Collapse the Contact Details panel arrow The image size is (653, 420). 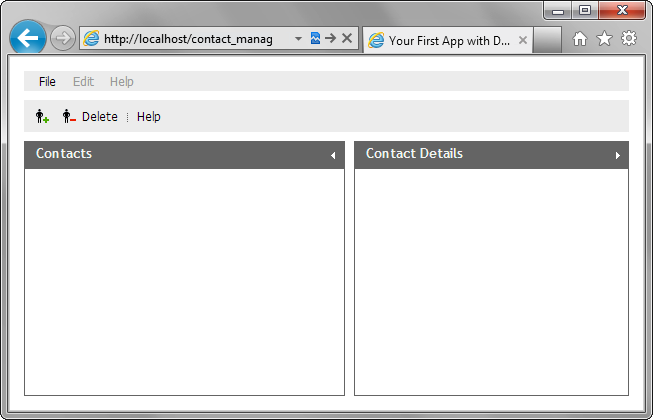pyautogui.click(x=618, y=155)
